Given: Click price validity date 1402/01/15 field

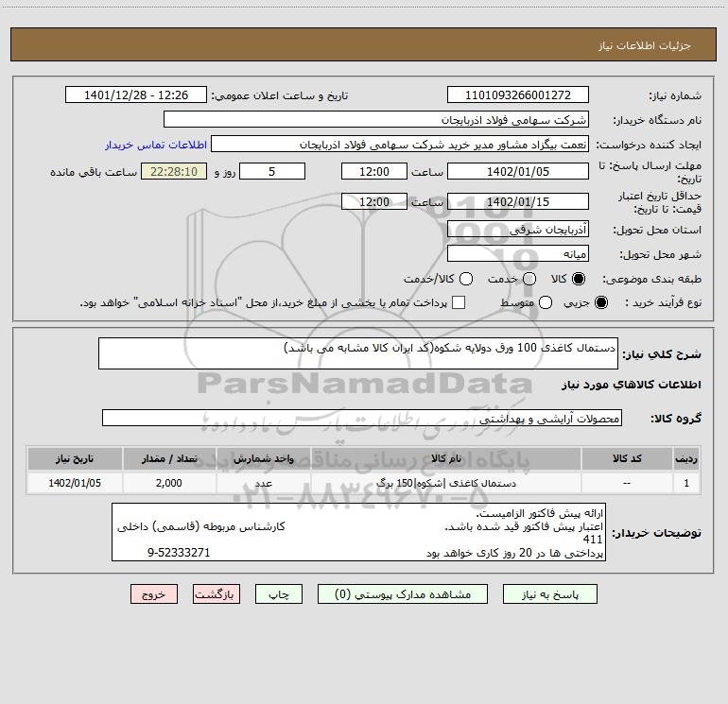Looking at the screenshot, I should click(518, 201).
